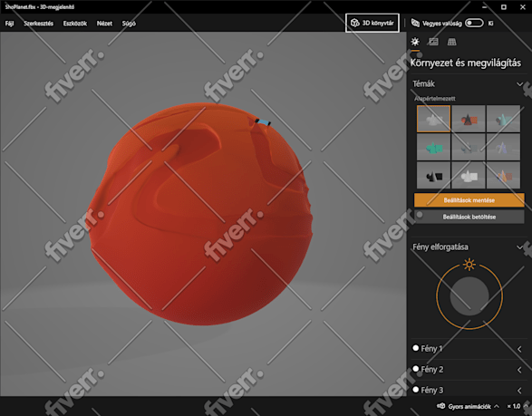Image resolution: width=532 pixels, height=416 pixels.
Task: Click the Alapértelmezett theme label
Action: [x=435, y=99]
